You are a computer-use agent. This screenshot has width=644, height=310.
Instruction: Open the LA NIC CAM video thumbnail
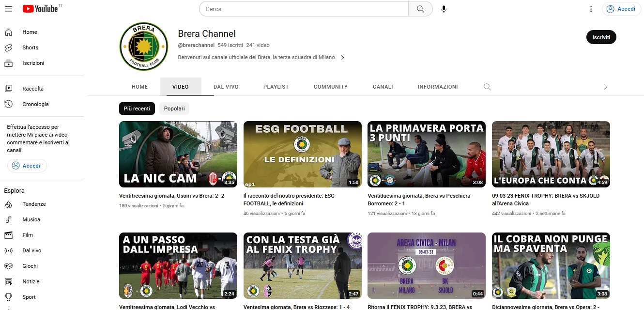178,154
